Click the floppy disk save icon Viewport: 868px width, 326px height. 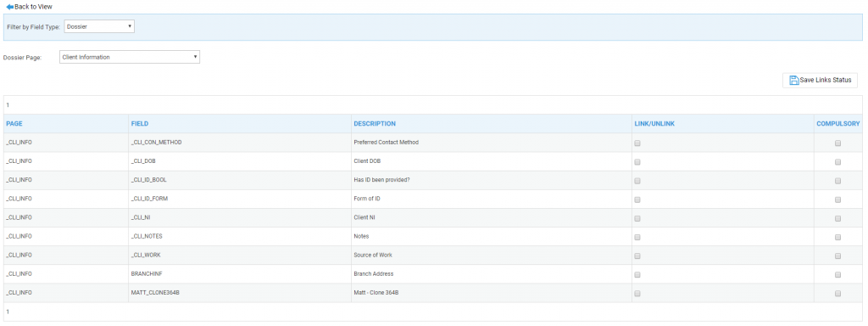pyautogui.click(x=793, y=80)
